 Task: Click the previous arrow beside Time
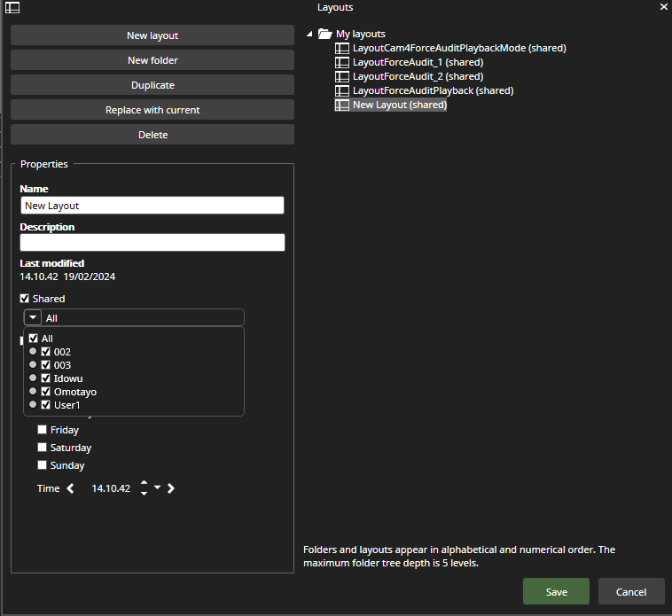tap(71, 488)
